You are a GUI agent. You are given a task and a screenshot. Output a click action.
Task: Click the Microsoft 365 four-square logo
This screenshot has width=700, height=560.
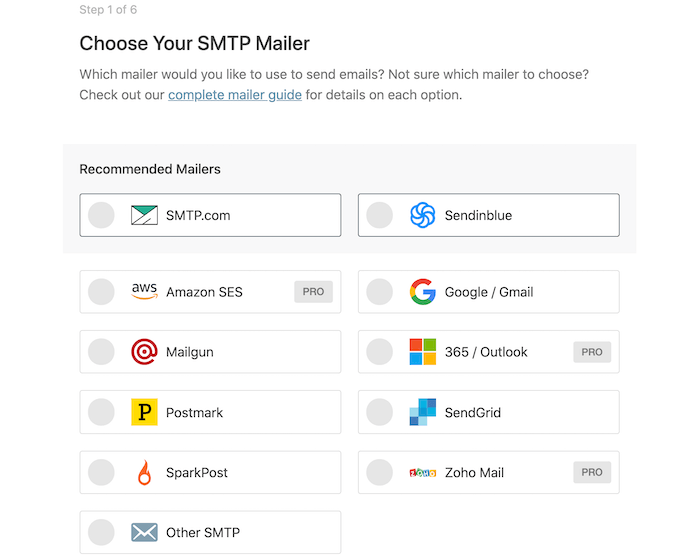422,352
